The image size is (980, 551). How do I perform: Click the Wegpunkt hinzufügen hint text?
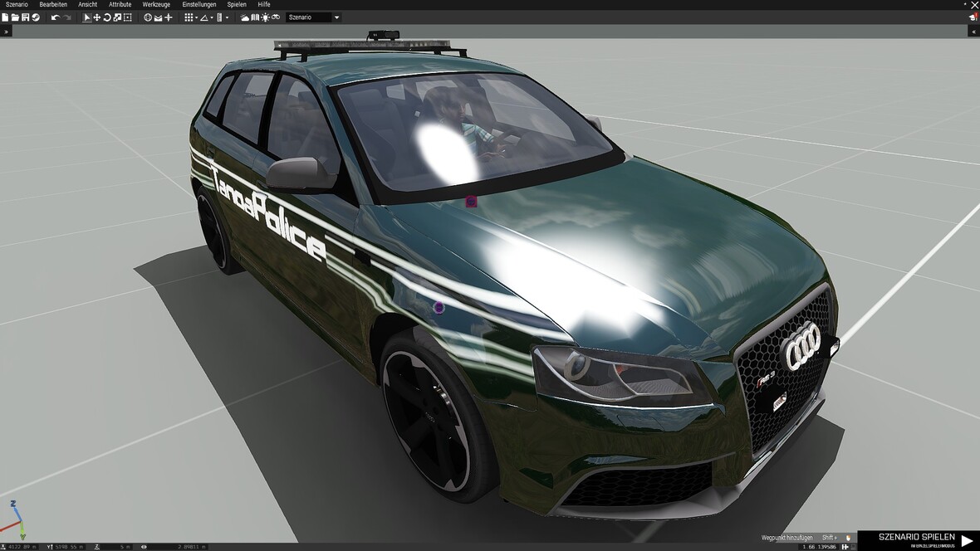[x=786, y=538]
